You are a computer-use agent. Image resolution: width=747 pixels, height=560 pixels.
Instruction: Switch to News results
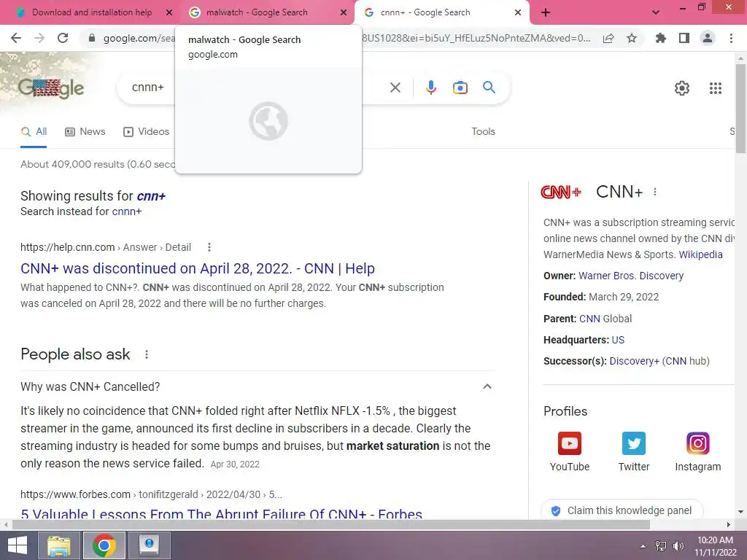(x=85, y=132)
